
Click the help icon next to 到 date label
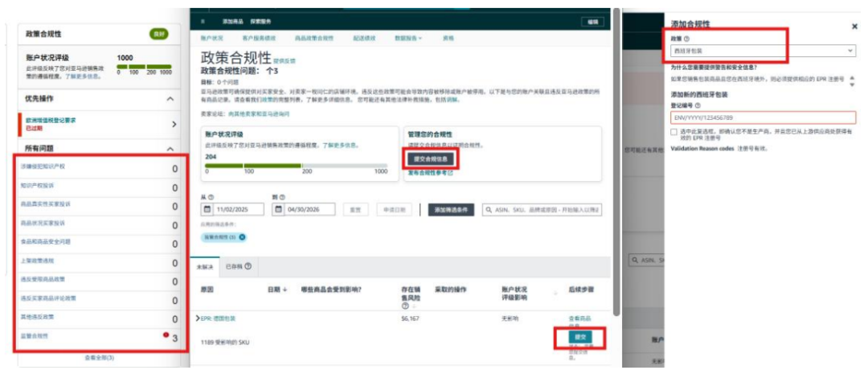(x=282, y=197)
